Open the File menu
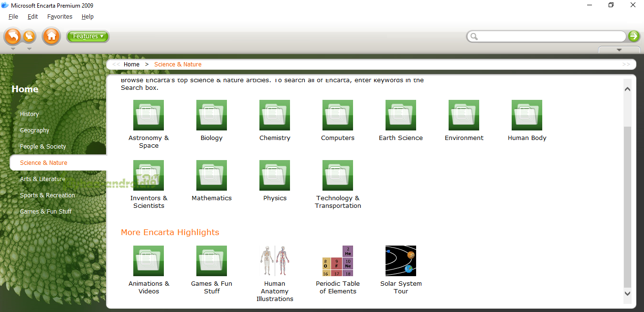 [x=13, y=16]
